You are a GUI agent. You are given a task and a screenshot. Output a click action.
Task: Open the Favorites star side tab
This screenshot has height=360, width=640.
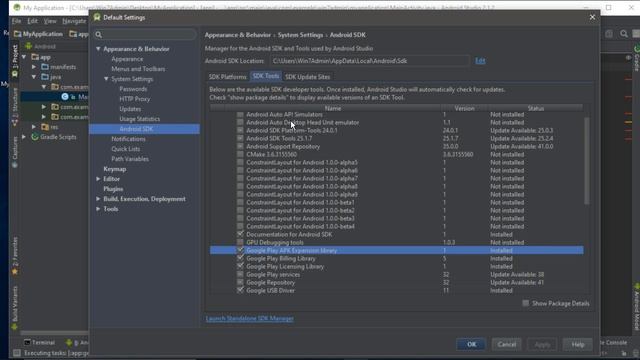coord(15,256)
